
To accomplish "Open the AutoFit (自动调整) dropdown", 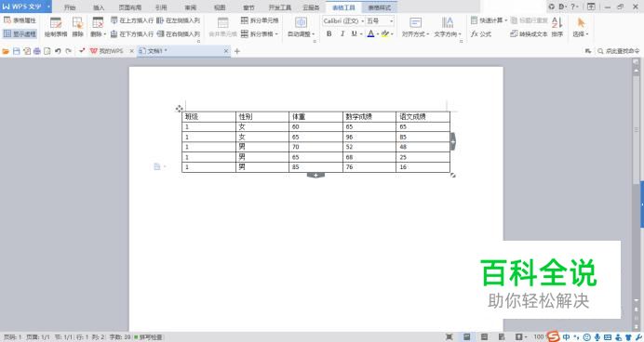I will [301, 28].
